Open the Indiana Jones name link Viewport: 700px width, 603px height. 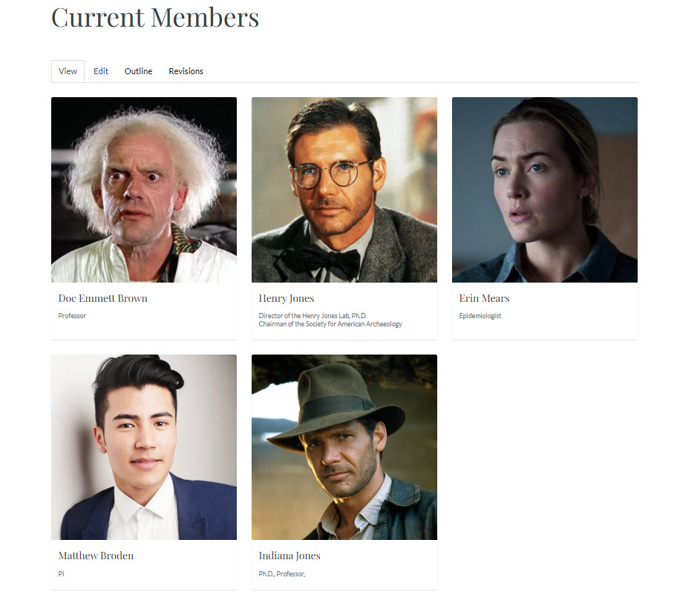pos(290,556)
